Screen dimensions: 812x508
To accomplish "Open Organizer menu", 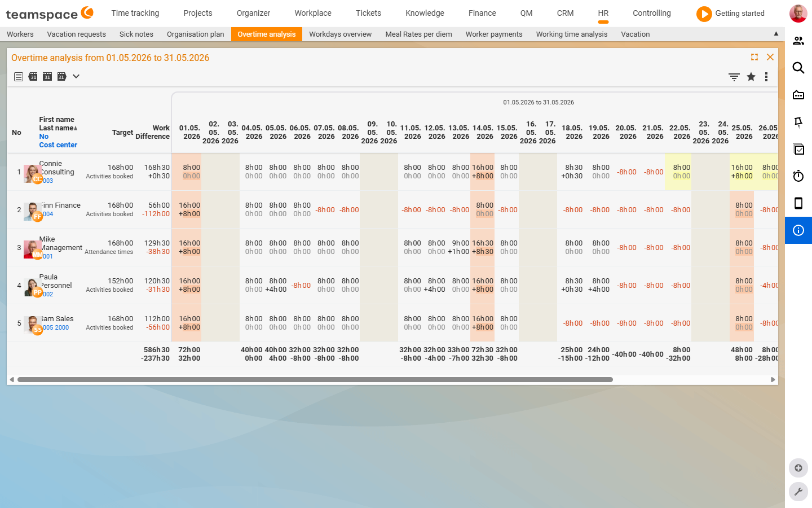I will (x=253, y=13).
